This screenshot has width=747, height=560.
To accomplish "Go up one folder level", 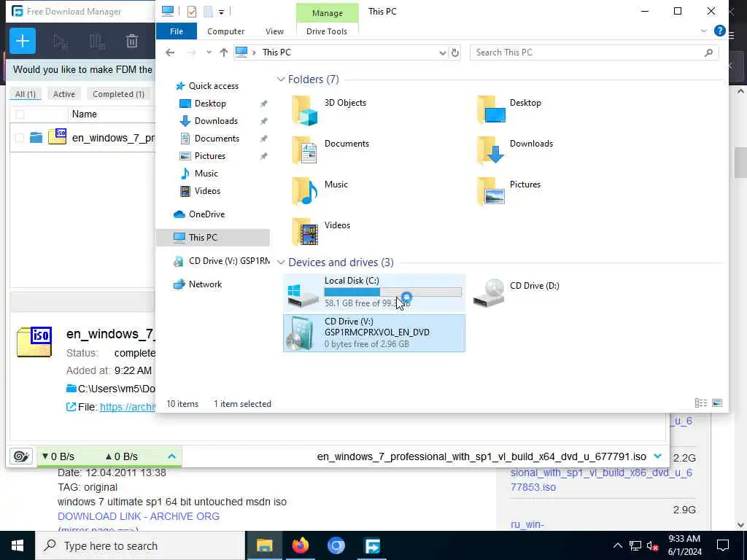I will point(223,52).
